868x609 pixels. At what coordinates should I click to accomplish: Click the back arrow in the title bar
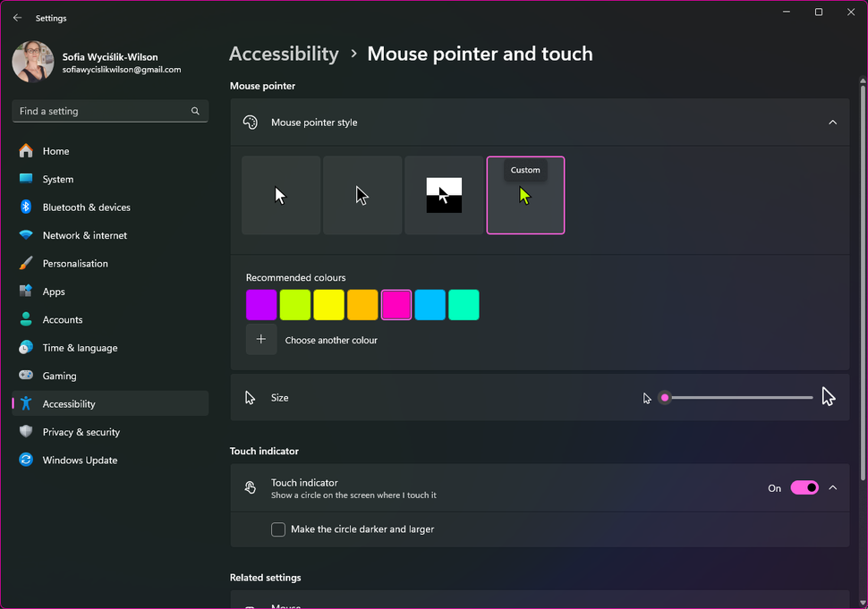click(x=17, y=18)
